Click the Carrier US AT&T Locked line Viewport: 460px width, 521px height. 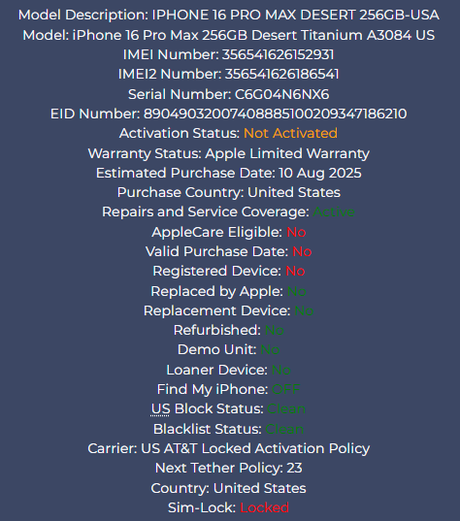point(229,448)
